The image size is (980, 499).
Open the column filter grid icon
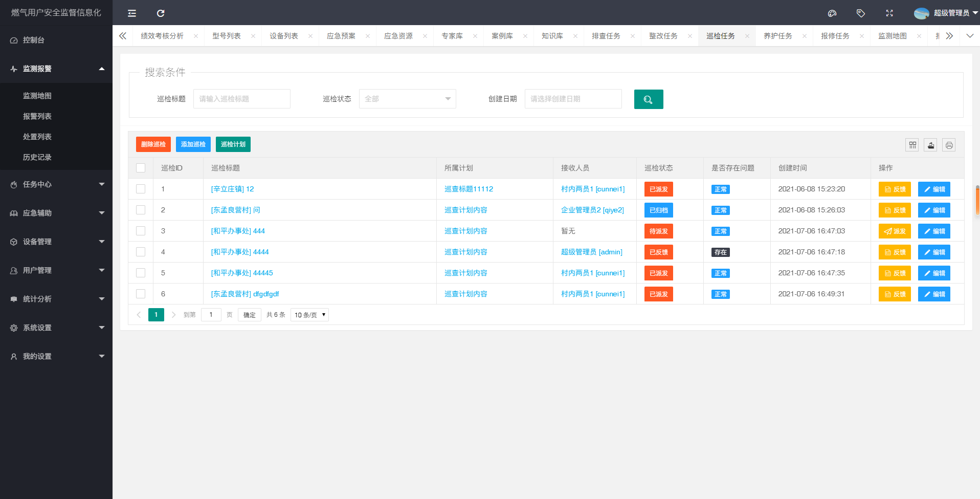coord(912,145)
